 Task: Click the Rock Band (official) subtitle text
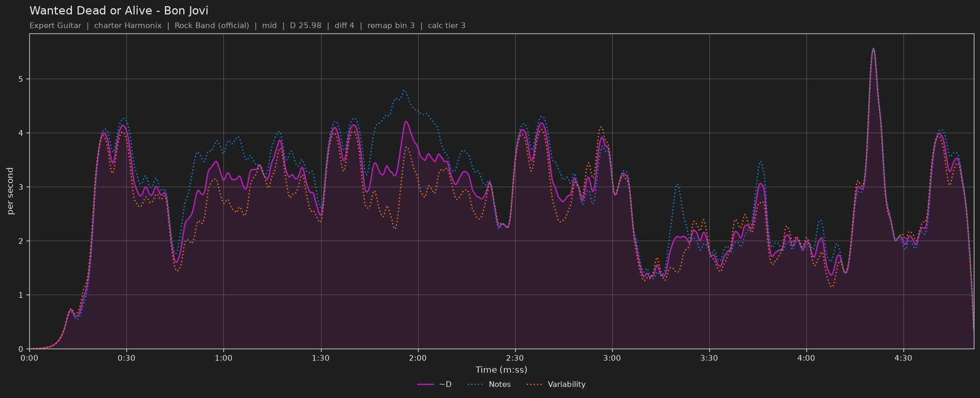tap(212, 26)
